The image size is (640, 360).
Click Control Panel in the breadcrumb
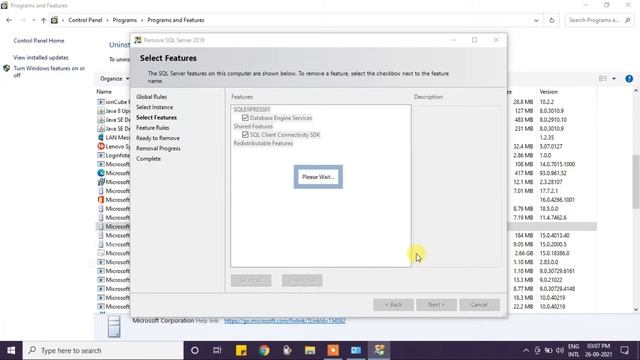coord(85,20)
